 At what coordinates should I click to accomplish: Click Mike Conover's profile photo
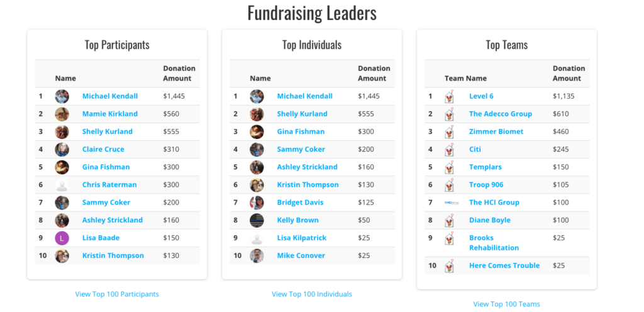pyautogui.click(x=257, y=255)
